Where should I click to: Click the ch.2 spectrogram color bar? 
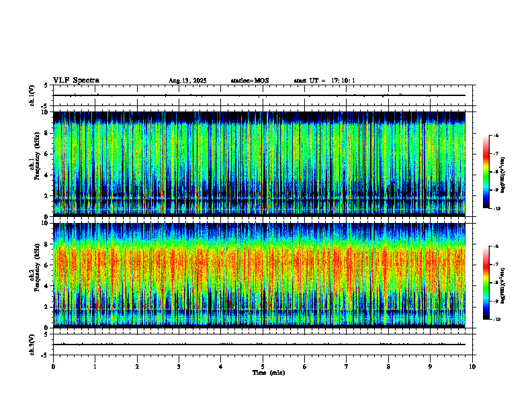pos(486,283)
